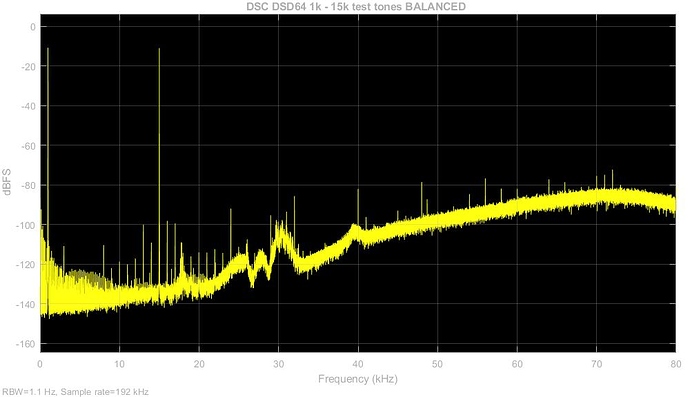
Task: Click the 'RBW=1.1 Hz, Sample rate=192 kHz' status text
Action: pyautogui.click(x=75, y=392)
